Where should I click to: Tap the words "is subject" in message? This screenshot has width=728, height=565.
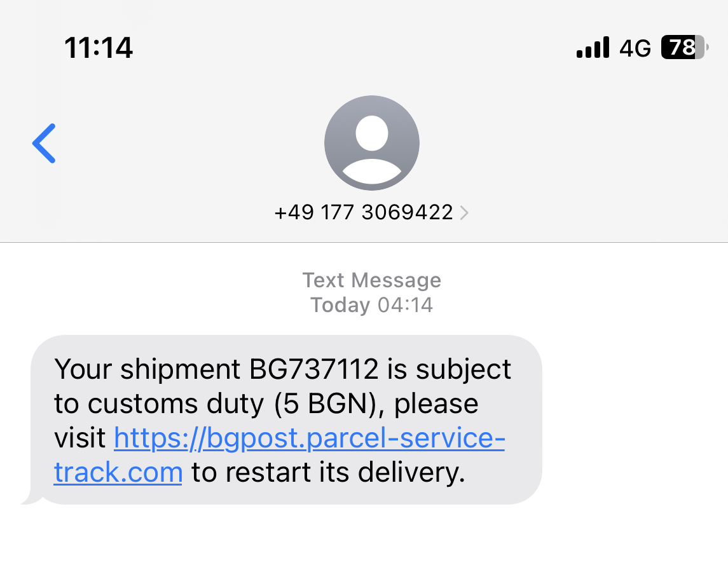click(449, 369)
